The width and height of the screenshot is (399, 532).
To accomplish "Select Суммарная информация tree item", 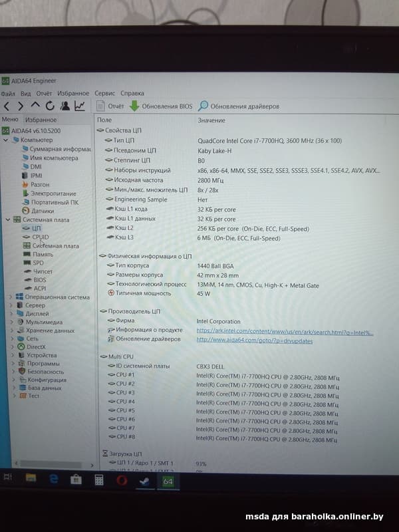I will (x=57, y=149).
